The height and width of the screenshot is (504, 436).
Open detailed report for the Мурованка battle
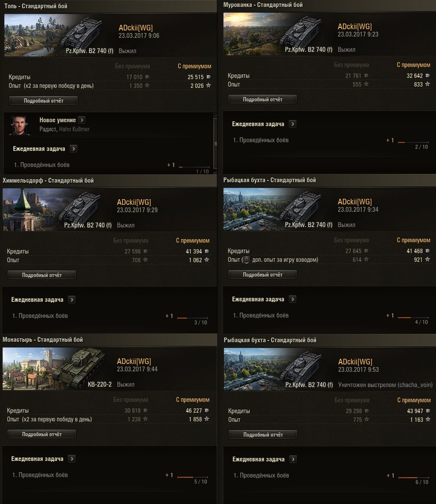(x=263, y=99)
